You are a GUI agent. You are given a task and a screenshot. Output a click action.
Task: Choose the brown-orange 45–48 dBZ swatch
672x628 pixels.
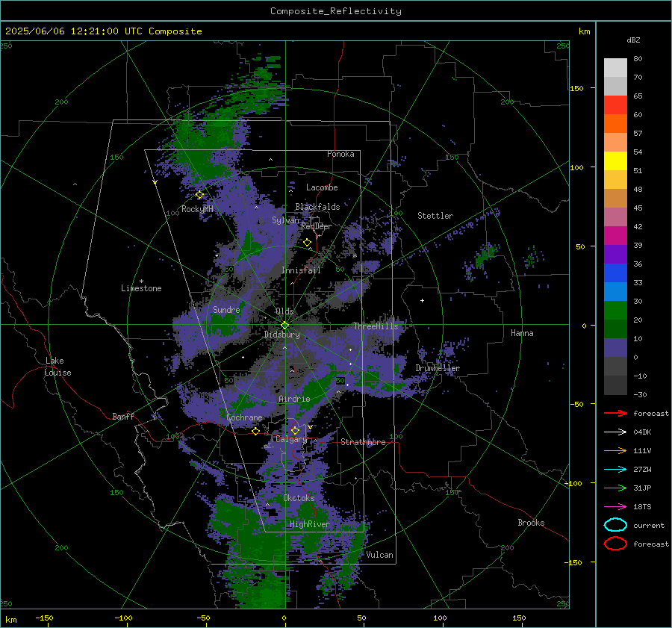pos(615,199)
